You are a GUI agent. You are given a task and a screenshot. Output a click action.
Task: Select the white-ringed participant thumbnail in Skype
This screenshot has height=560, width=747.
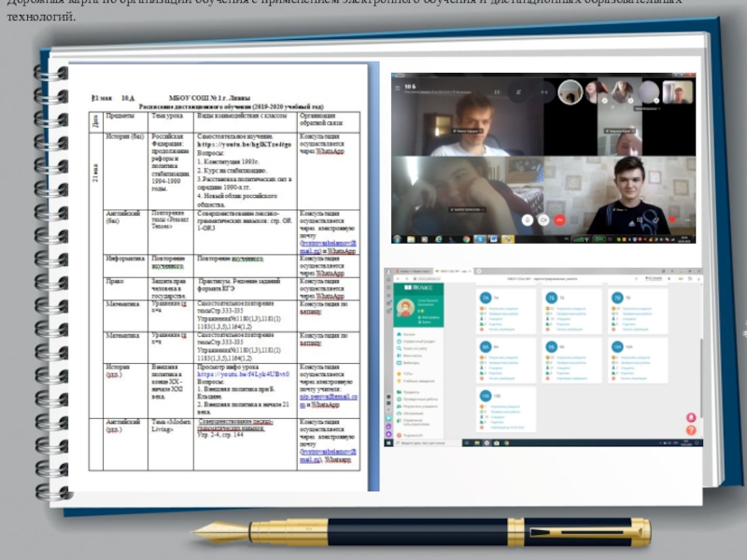(570, 91)
